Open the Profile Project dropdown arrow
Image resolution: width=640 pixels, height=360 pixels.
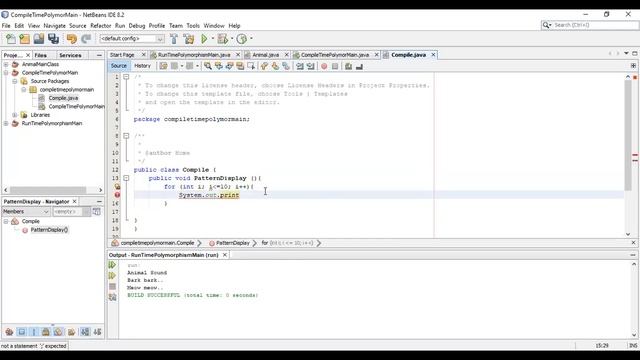click(x=251, y=39)
